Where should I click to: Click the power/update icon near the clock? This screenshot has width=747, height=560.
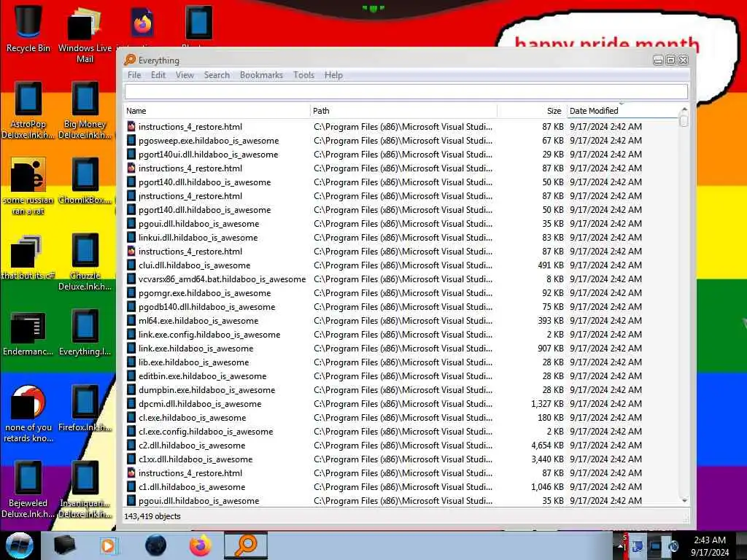[x=673, y=547]
